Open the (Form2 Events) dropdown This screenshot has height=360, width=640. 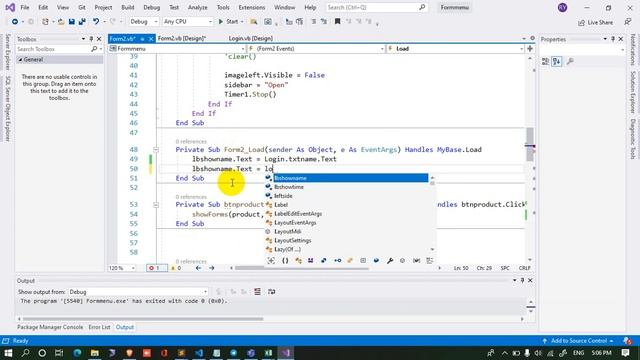[x=316, y=49]
